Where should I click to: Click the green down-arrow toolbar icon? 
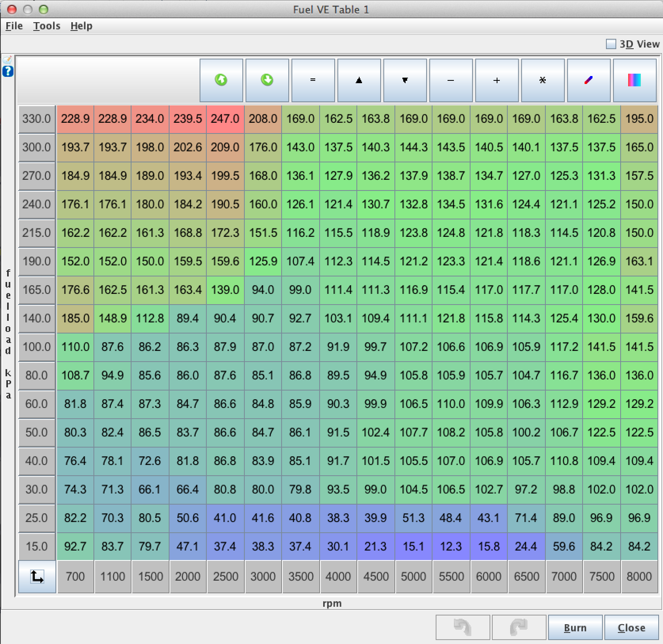pyautogui.click(x=267, y=80)
